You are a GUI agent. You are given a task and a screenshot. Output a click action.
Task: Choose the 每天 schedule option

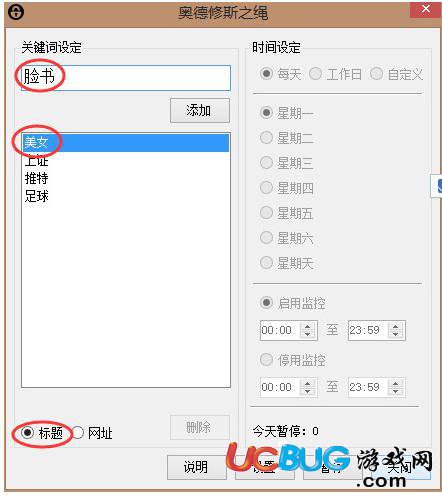point(266,73)
